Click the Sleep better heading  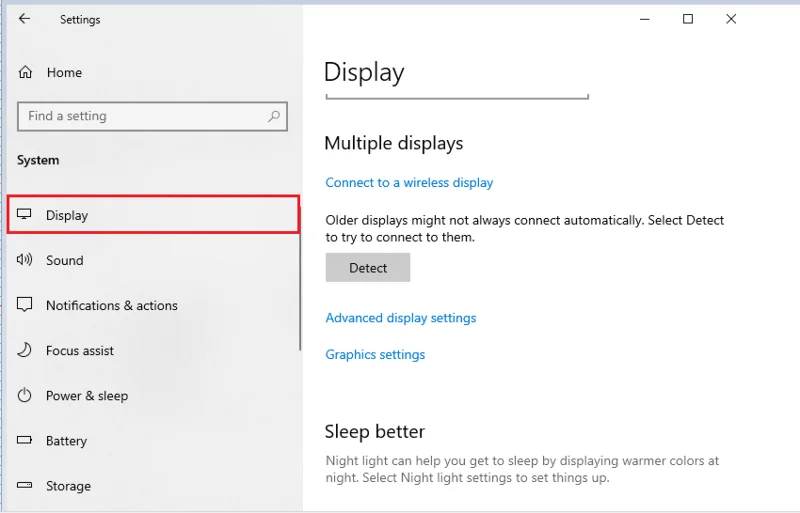tap(374, 432)
